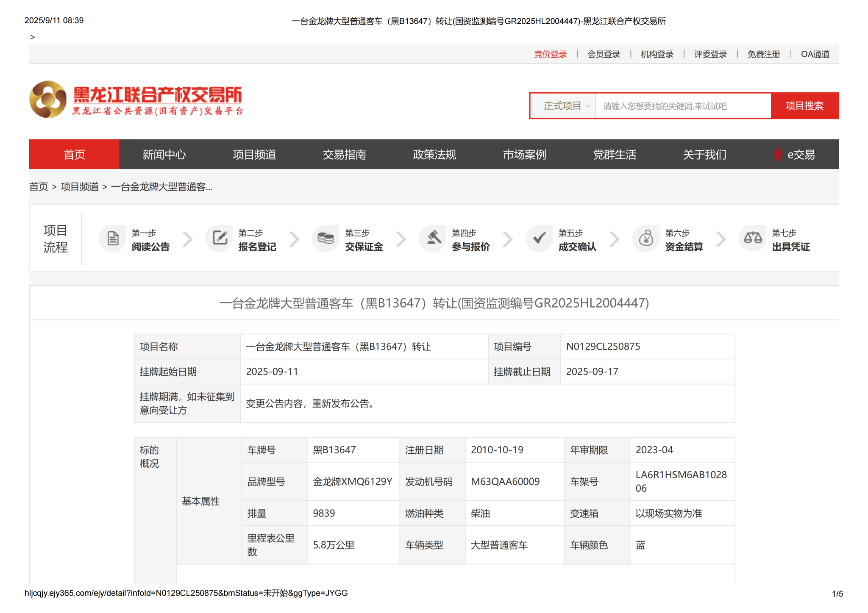Click 项目频道 in the breadcrumb
Screen dimensions: 868x613
(80, 187)
